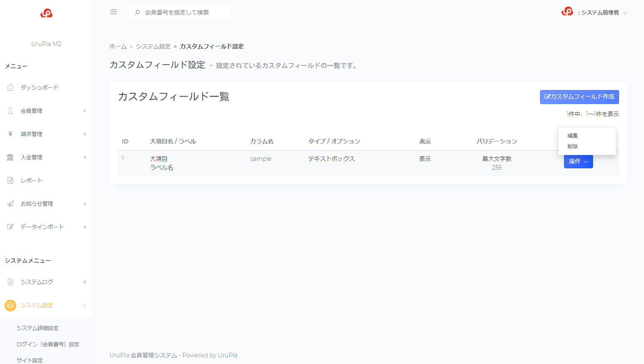Click the data import edit icon
The width and height of the screenshot is (644, 364).
[10, 227]
